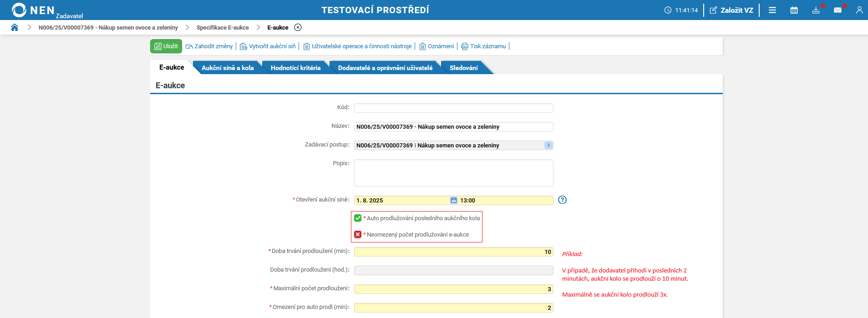The width and height of the screenshot is (868, 318).
Task: Open the calendar icon in top bar
Action: 794,10
